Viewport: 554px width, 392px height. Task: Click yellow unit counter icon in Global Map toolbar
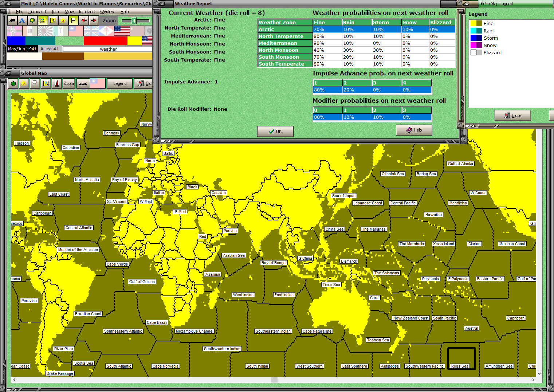coord(46,83)
